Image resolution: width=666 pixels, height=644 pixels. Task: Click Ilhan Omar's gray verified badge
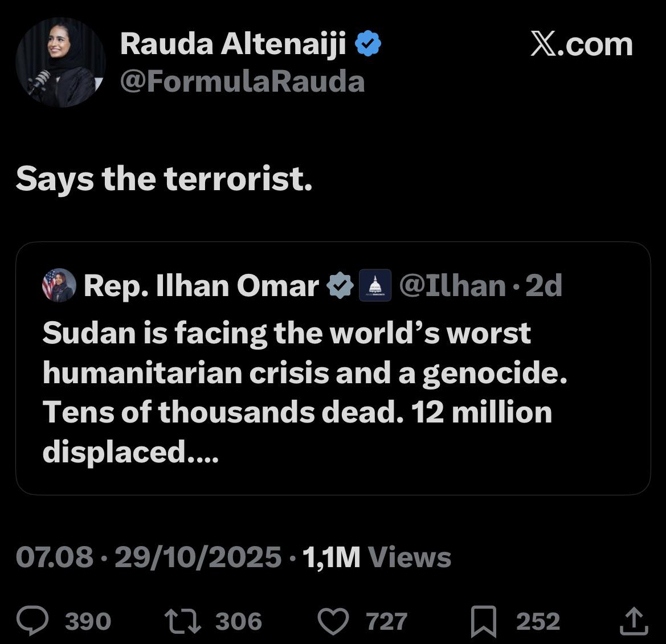click(x=340, y=286)
